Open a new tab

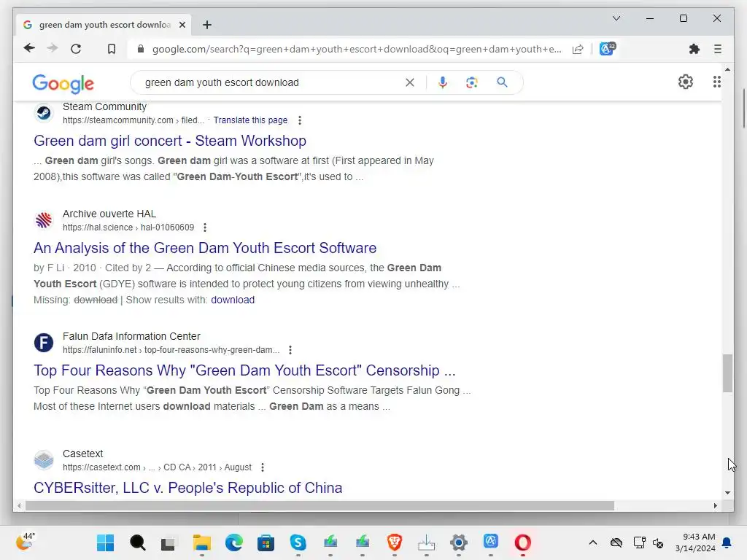tap(206, 25)
